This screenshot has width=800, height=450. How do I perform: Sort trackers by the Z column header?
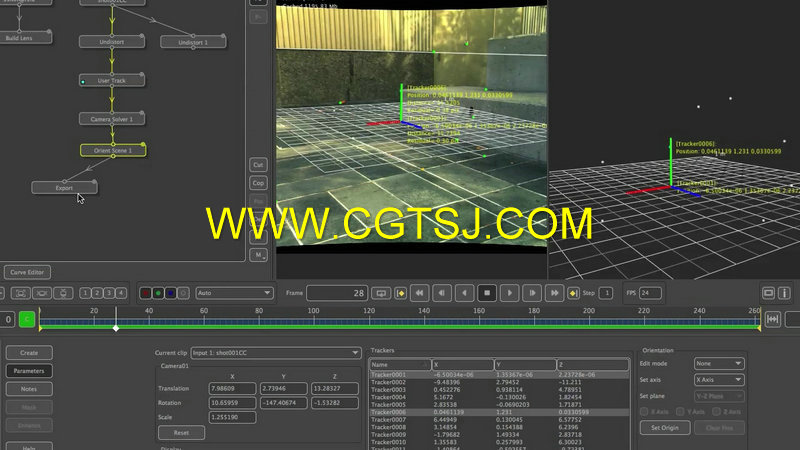pos(592,365)
